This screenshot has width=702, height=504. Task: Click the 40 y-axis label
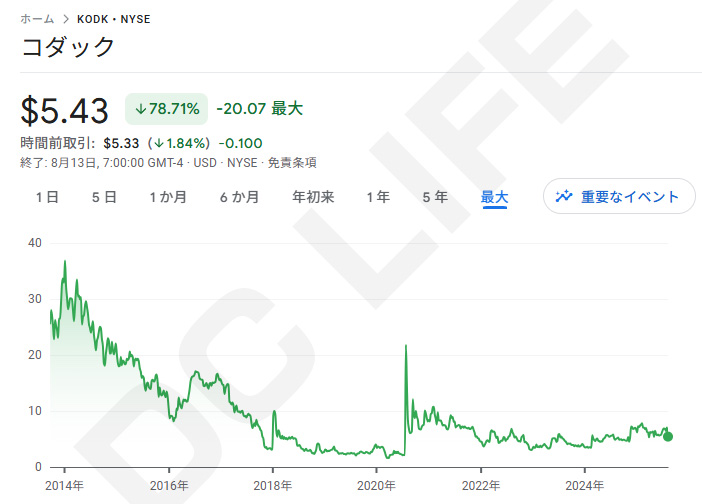tap(35, 243)
